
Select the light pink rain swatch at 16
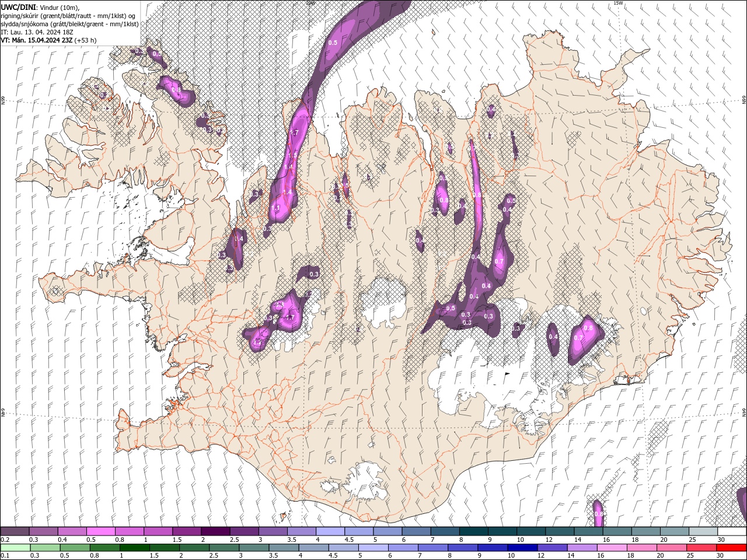pos(612,548)
